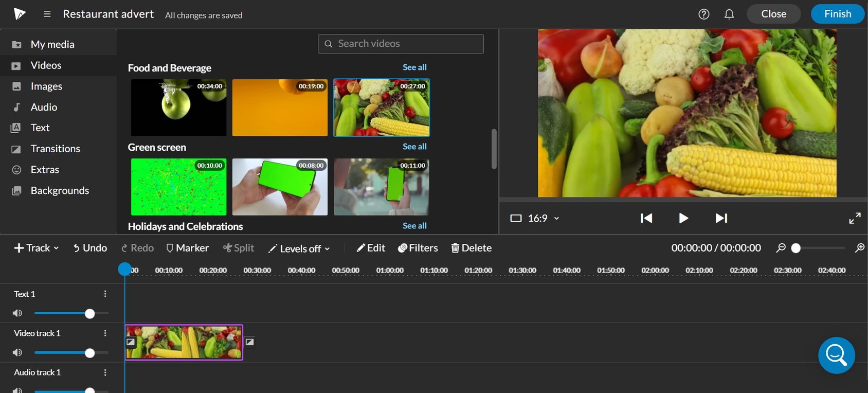
Task: Select the orange background video 00:19:00
Action: pos(280,108)
